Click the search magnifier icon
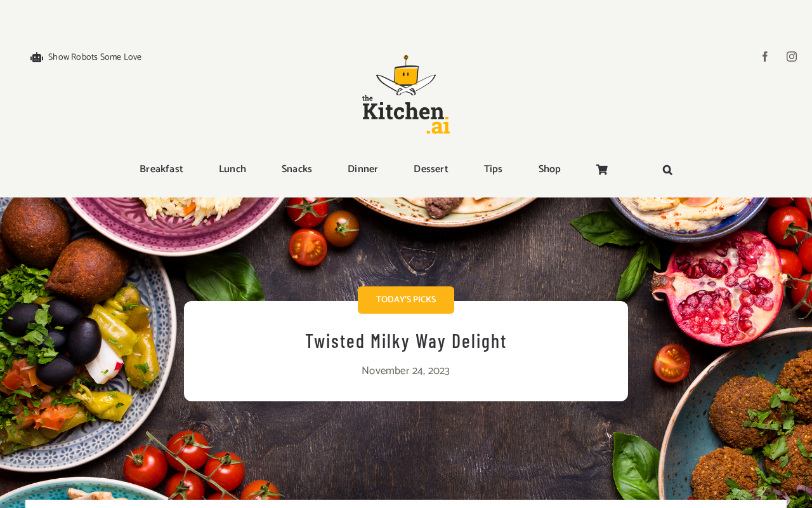The width and height of the screenshot is (812, 508). coord(667,170)
